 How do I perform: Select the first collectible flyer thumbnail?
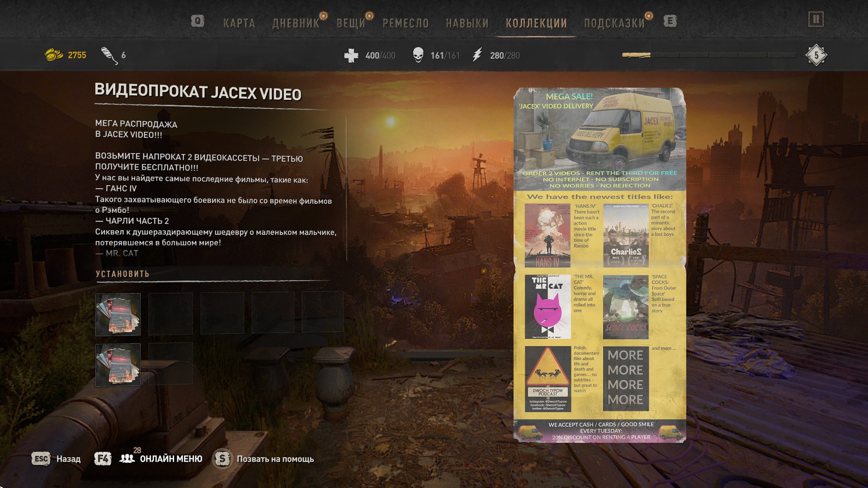coord(118,314)
